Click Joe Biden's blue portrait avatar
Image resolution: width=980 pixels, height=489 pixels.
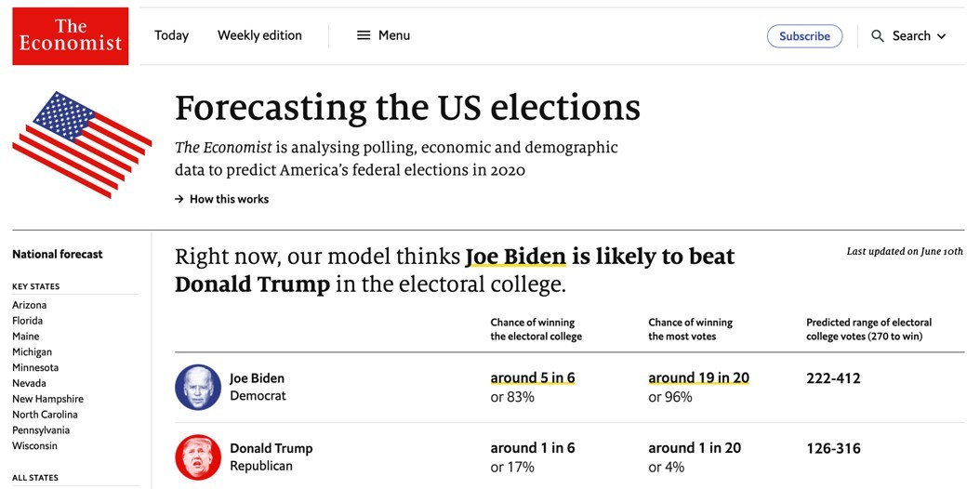(x=198, y=387)
